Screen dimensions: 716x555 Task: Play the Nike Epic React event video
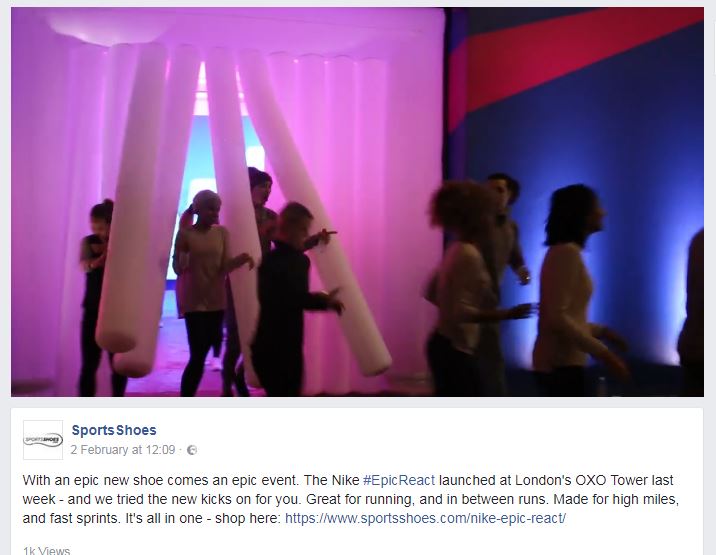point(357,201)
